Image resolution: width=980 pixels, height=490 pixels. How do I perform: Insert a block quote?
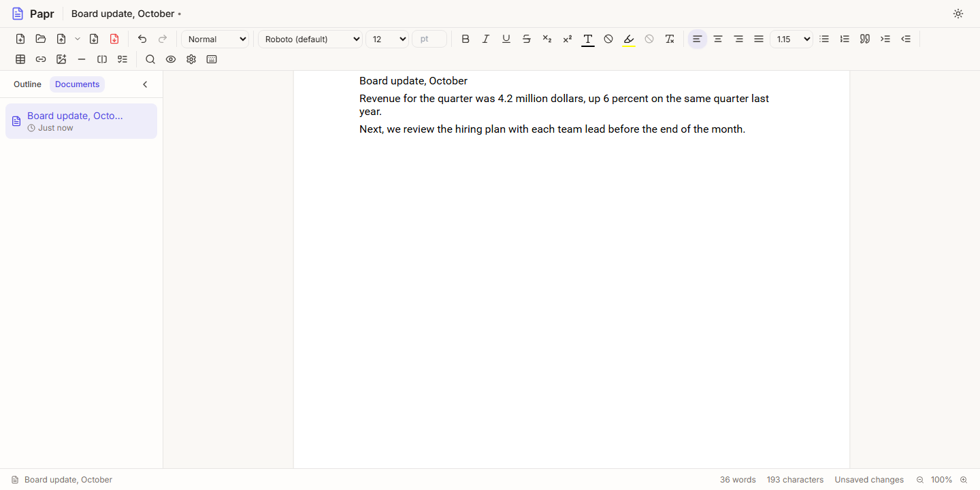click(865, 39)
